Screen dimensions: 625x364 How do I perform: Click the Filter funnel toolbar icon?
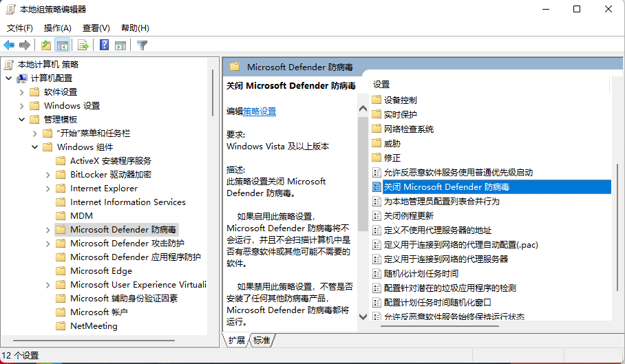142,45
